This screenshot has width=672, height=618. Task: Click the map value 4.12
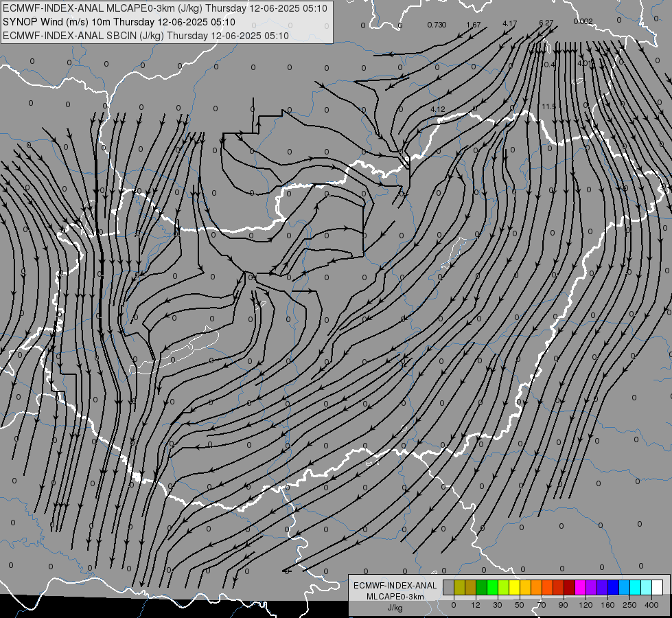pyautogui.click(x=437, y=109)
